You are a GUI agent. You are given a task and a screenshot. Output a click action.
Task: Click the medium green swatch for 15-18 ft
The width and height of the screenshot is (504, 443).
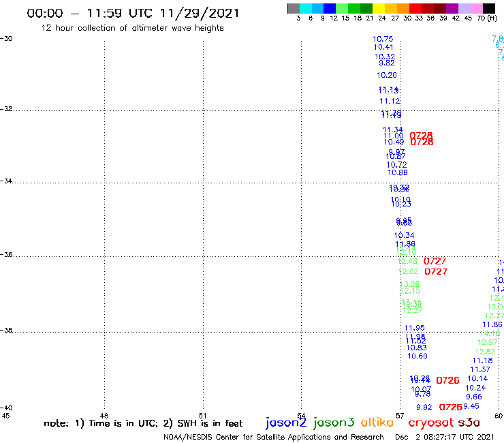coord(354,8)
